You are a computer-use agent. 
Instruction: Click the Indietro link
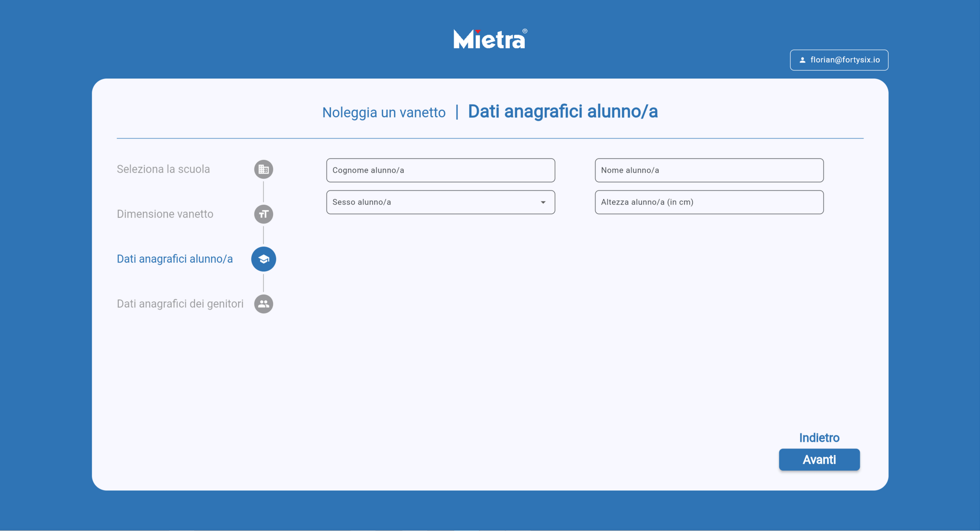coord(819,438)
